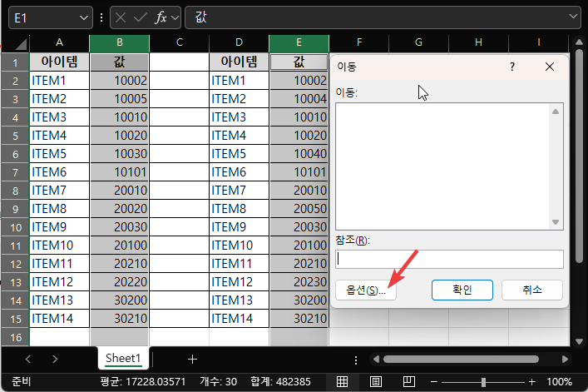Click the Select All corner triangle
The width and height of the screenshot is (588, 392).
pos(21,44)
